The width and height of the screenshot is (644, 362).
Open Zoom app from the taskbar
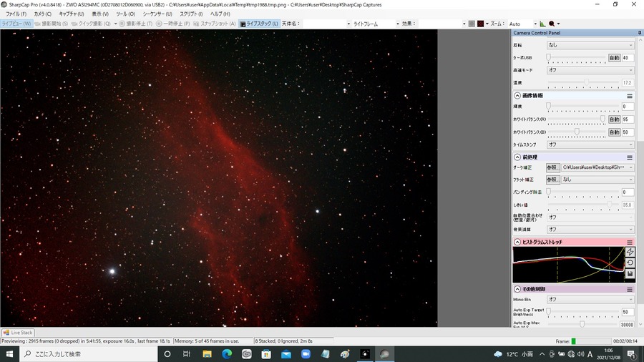306,354
